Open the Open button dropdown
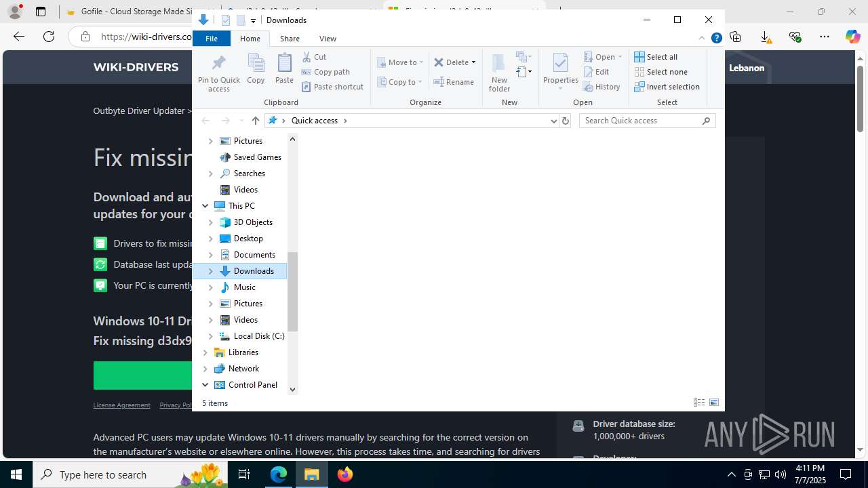This screenshot has height=488, width=868. [620, 57]
